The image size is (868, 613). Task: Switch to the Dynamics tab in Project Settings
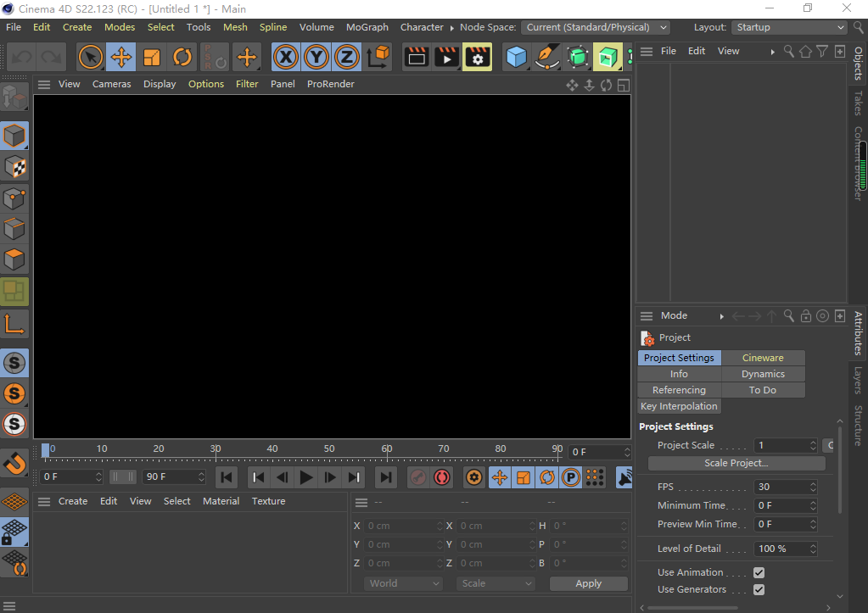click(x=762, y=374)
